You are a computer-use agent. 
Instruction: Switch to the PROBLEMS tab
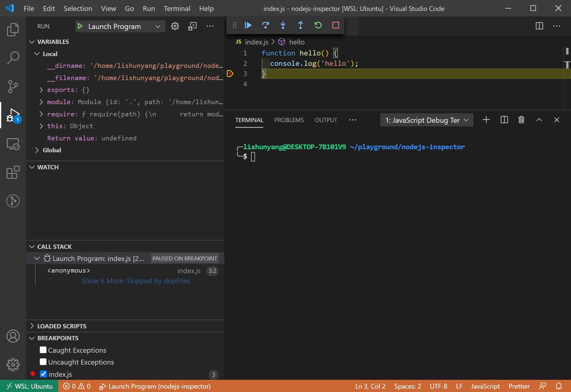coord(289,120)
